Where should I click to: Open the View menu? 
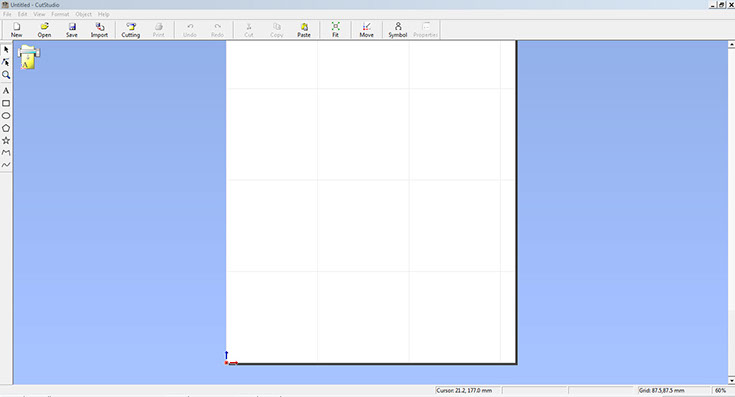pyautogui.click(x=39, y=14)
